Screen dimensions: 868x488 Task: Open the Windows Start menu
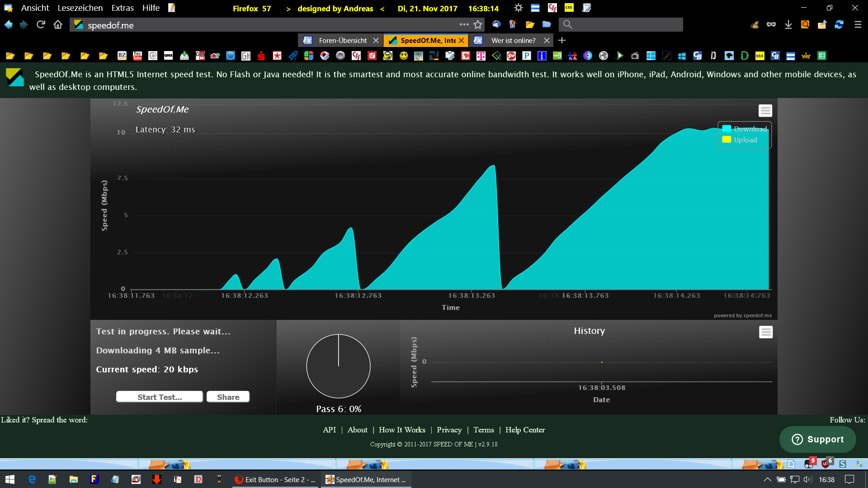(x=10, y=479)
